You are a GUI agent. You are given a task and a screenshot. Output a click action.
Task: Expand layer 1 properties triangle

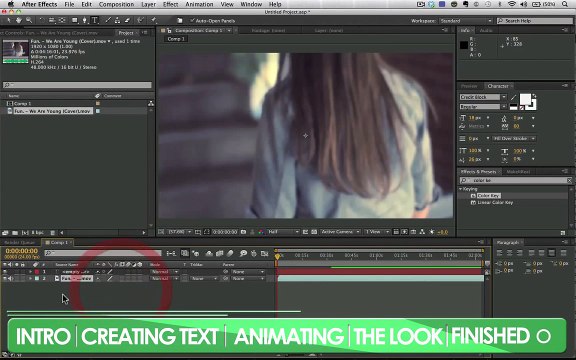click(30, 272)
